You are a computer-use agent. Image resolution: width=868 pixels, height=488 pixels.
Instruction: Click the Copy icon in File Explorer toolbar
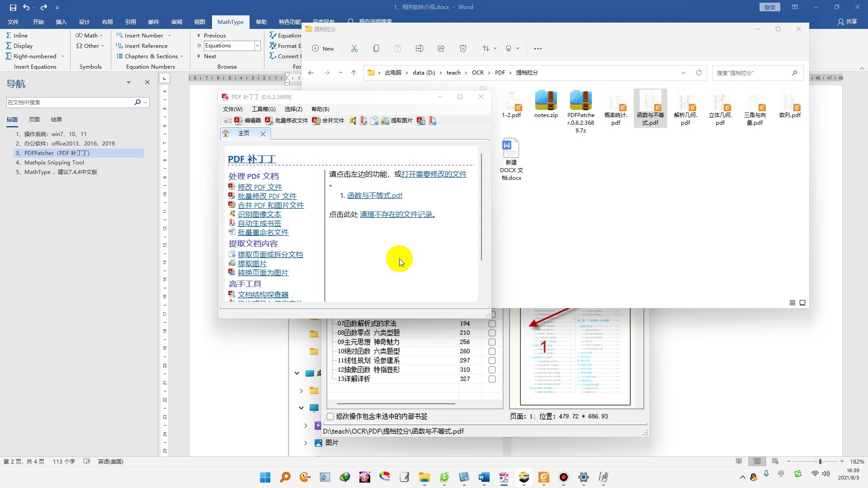pos(376,48)
